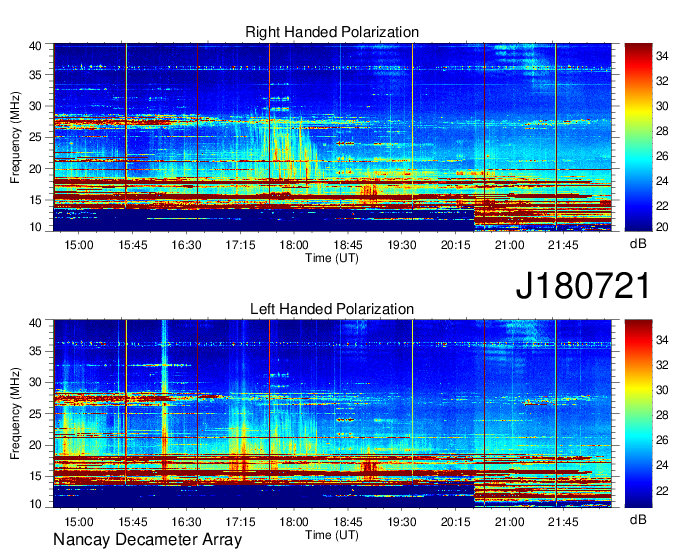Click the 35 MHz tick of Right Handed plot
This screenshot has height=552, width=680.
[36, 75]
